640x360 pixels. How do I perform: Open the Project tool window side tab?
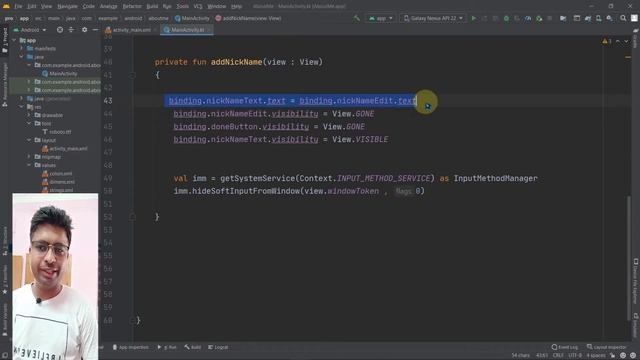5,40
